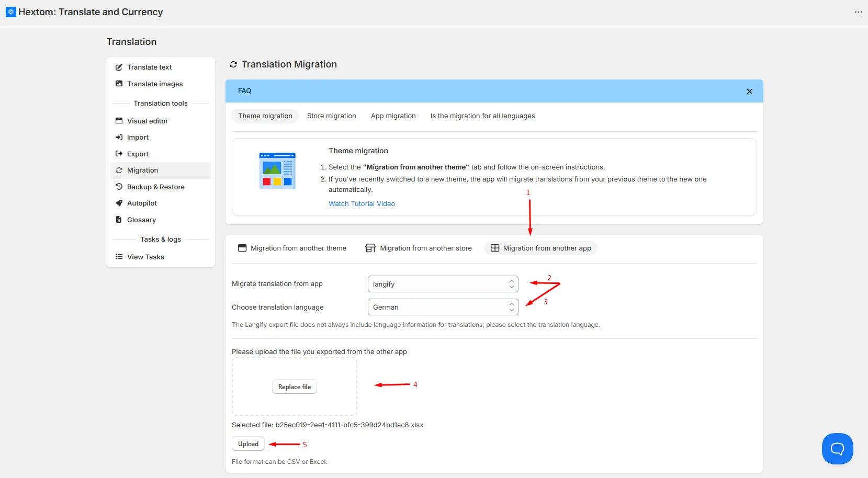Switch to Store migration FAQ tab

point(331,116)
